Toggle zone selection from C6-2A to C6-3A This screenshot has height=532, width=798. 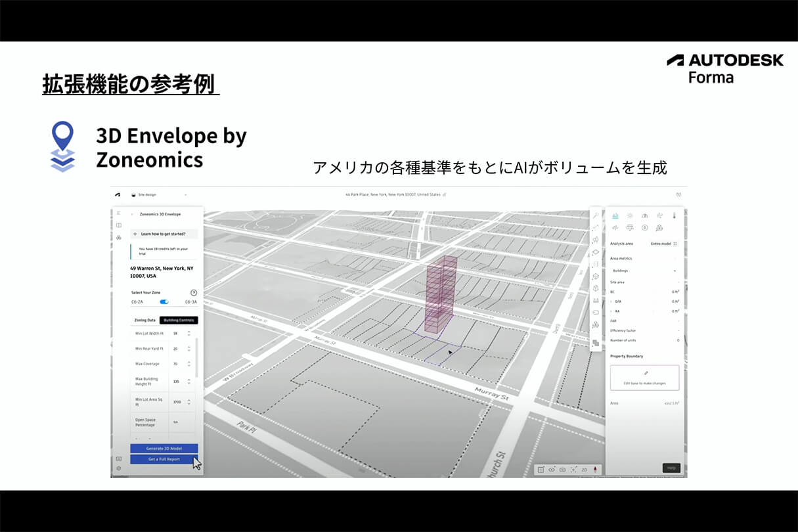[164, 302]
